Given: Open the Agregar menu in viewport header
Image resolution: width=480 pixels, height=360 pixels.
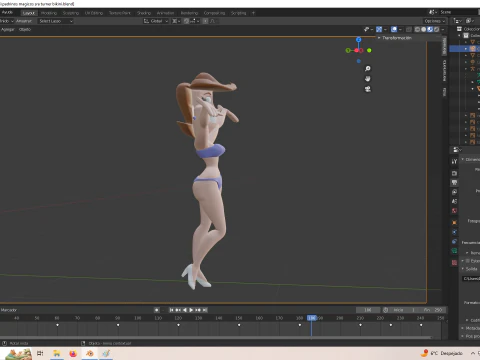Looking at the screenshot, I should [x=8, y=29].
